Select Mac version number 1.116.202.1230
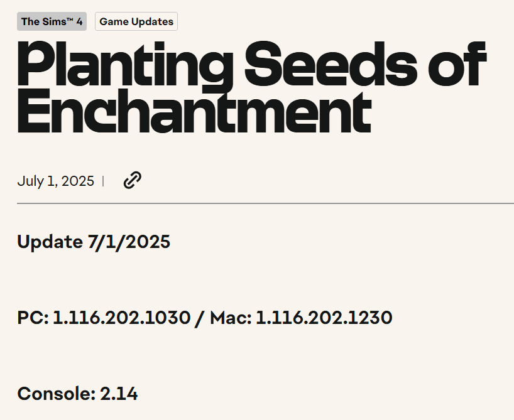This screenshot has width=514, height=420. [324, 318]
